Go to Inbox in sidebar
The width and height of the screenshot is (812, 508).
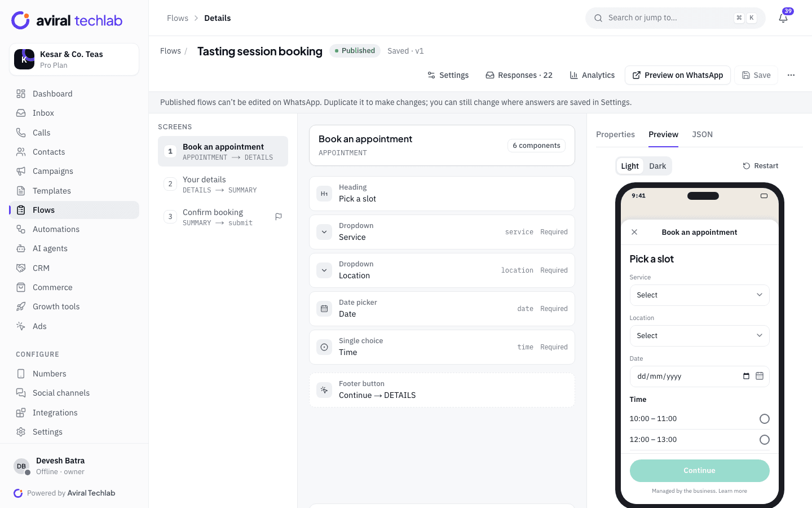(74, 113)
